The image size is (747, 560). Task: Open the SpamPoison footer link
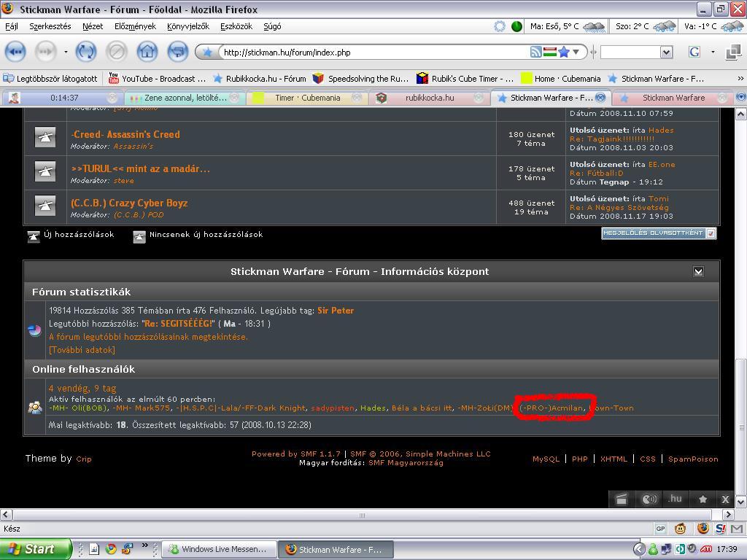(693, 459)
